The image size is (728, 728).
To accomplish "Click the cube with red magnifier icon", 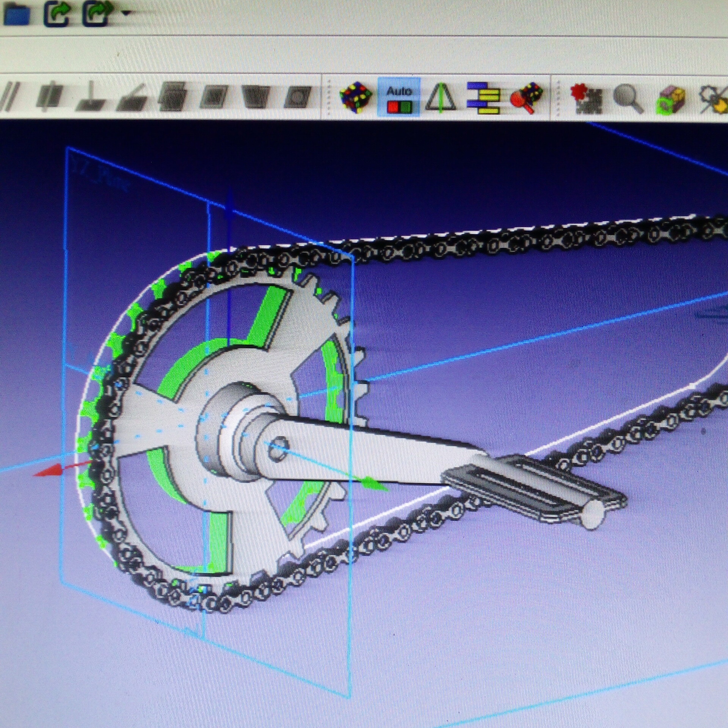I will (x=526, y=98).
